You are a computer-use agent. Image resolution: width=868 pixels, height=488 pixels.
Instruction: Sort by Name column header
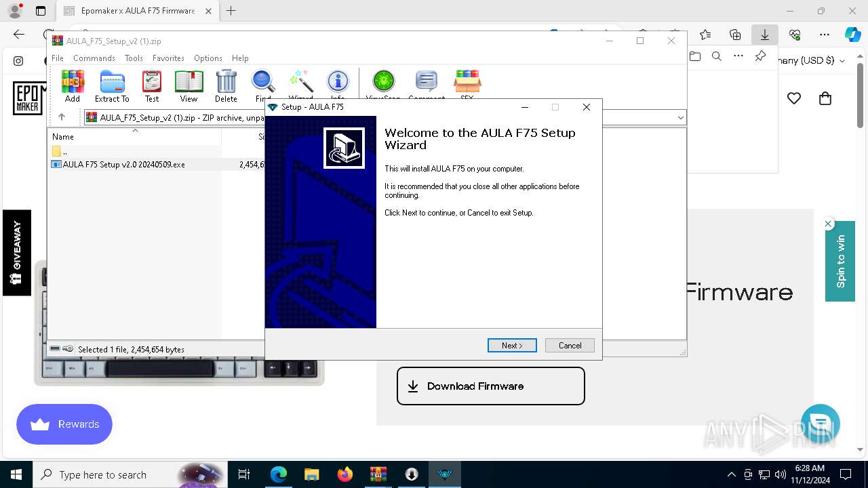tap(134, 137)
